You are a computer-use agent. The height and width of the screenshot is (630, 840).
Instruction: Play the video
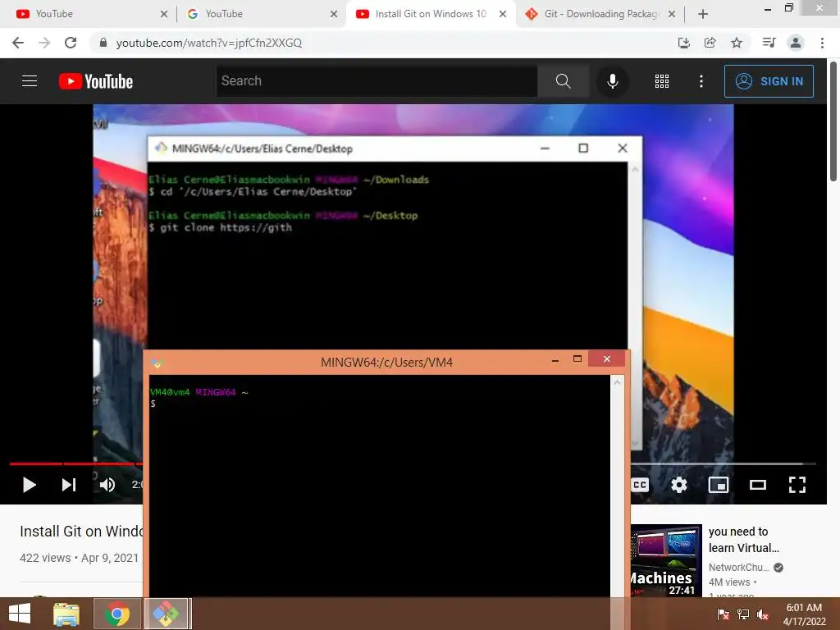coord(29,485)
